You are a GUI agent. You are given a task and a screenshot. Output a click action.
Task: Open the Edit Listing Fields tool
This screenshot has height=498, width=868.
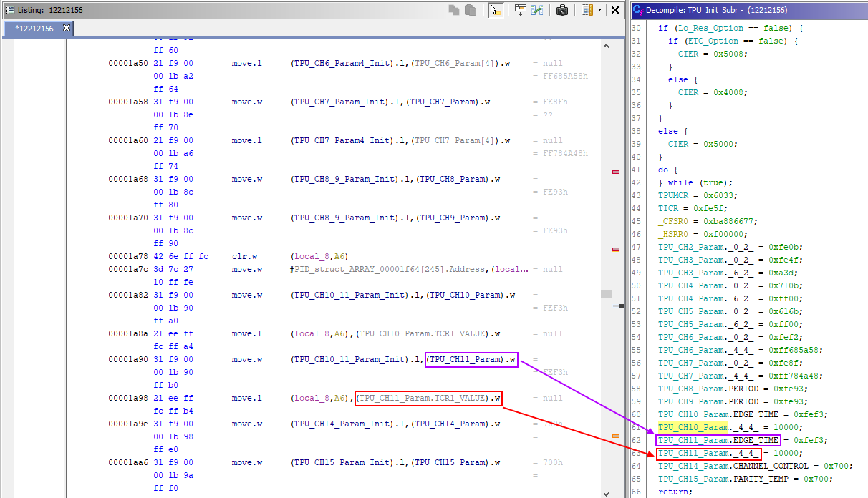(x=520, y=10)
